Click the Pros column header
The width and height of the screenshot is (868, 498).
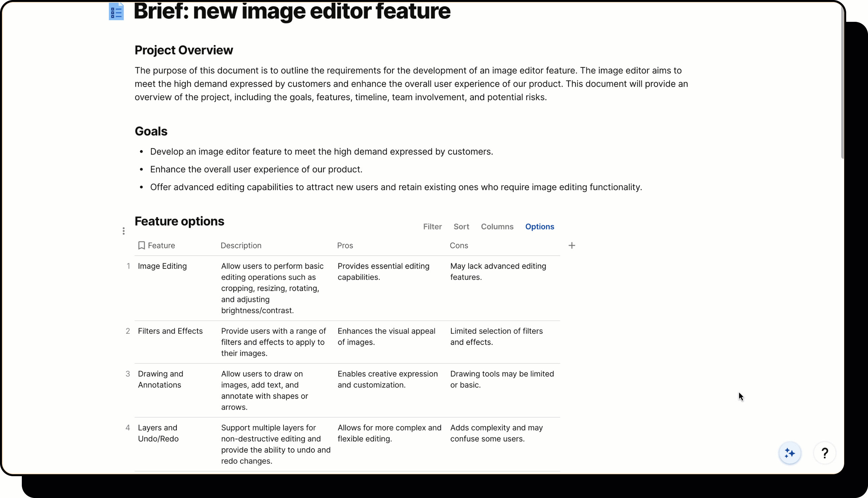click(x=345, y=246)
